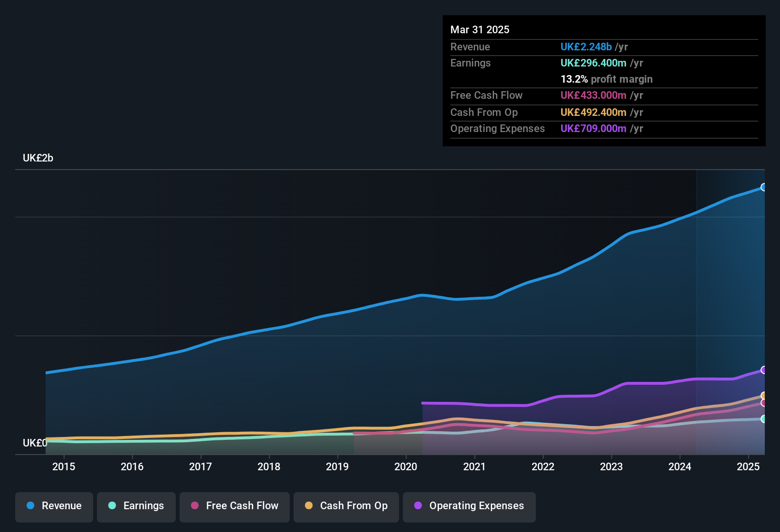Click the teal Earnings endpoint marker
This screenshot has height=532, width=780.
pyautogui.click(x=763, y=419)
